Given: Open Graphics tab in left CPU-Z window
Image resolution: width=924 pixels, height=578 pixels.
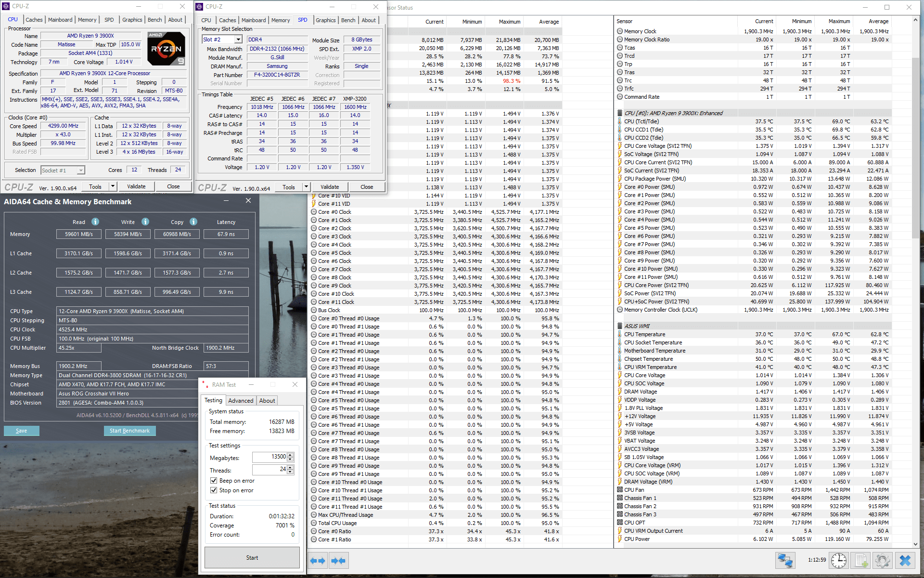Looking at the screenshot, I should click(x=132, y=20).
